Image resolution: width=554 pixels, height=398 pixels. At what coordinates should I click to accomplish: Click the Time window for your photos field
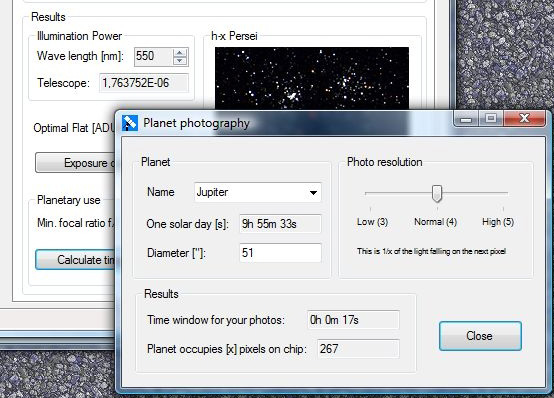(x=353, y=320)
